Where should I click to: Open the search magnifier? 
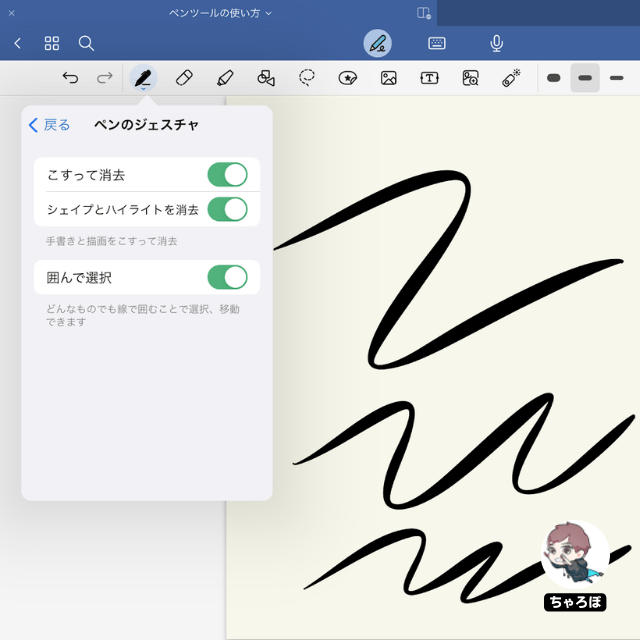pos(86,43)
